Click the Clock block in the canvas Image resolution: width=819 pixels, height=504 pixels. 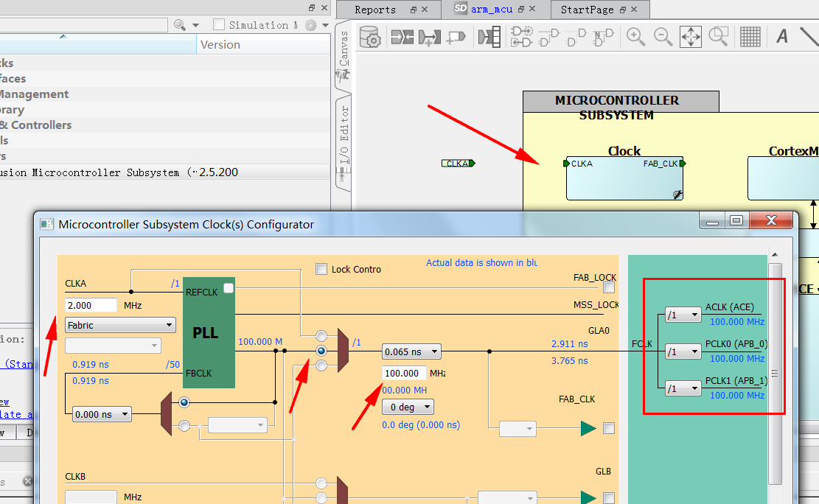click(624, 181)
